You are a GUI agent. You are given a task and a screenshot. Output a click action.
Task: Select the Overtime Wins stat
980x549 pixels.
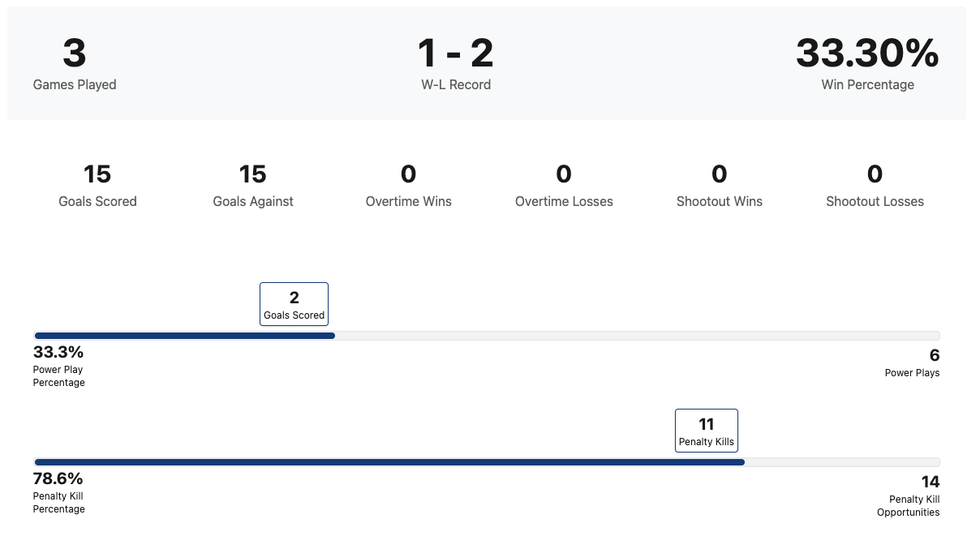coord(408,186)
